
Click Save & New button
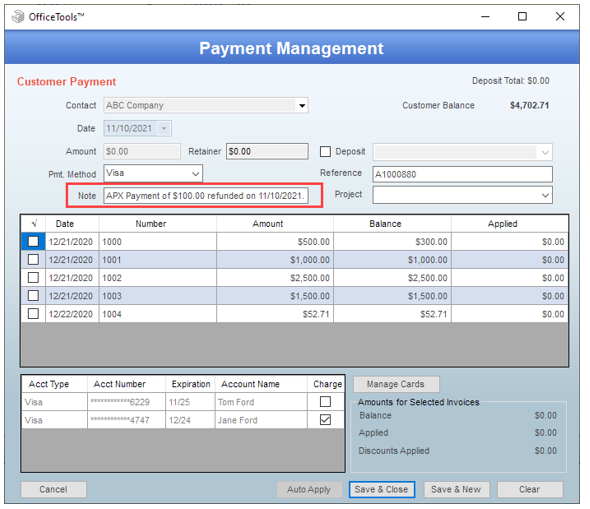456,489
